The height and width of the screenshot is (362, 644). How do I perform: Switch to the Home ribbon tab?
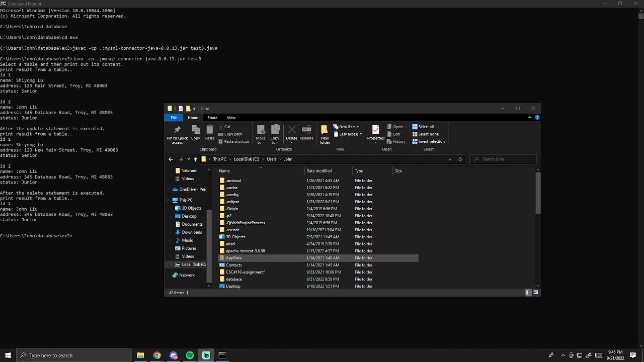193,118
